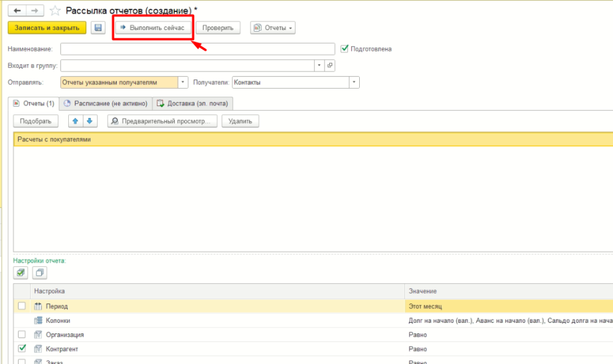Viewport: 613px width, 364px height.
Task: Select the Расчеты с покупателями report row
Action: [313, 139]
